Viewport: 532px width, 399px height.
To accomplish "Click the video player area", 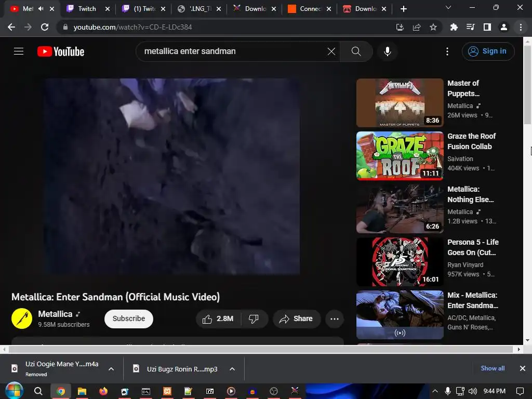I will pyautogui.click(x=171, y=177).
